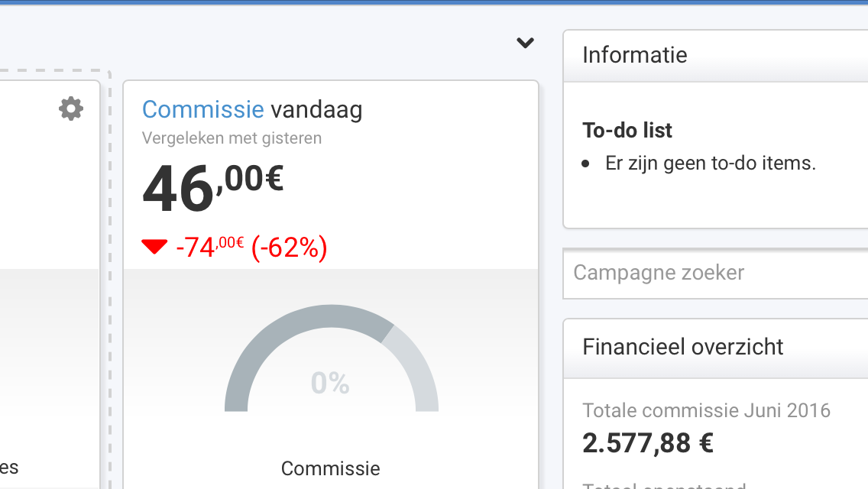Expand the dashboard chevron dropdown
This screenshot has width=868, height=489.
click(525, 43)
